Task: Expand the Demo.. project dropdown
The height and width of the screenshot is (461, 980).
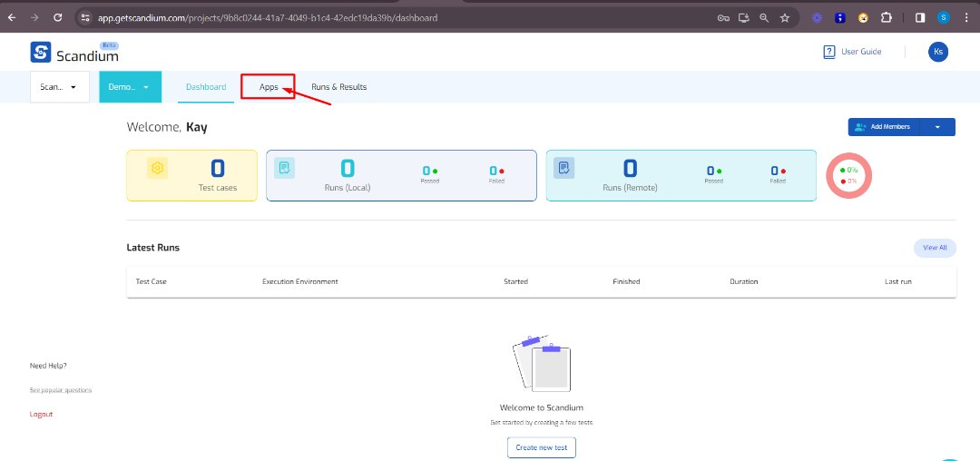Action: 130,87
